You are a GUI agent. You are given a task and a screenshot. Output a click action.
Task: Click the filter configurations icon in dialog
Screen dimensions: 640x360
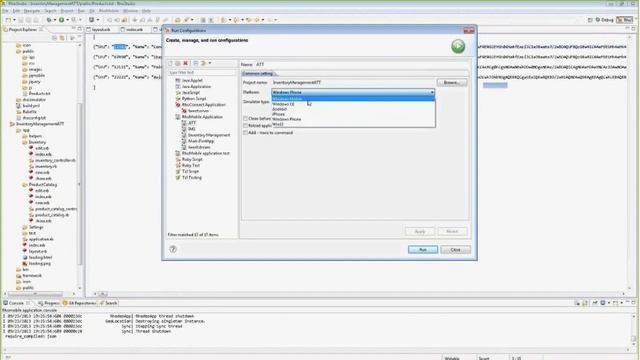click(x=204, y=63)
